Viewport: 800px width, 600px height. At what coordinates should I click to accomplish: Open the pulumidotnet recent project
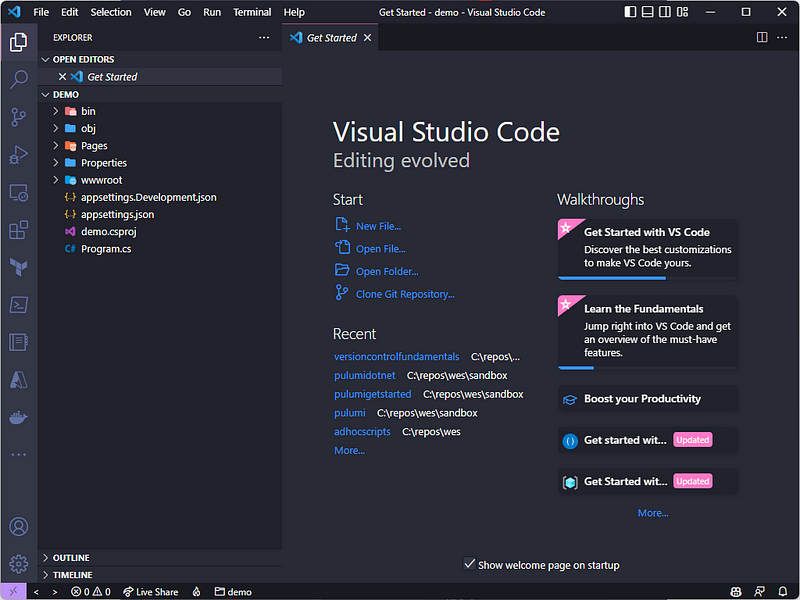pos(364,376)
